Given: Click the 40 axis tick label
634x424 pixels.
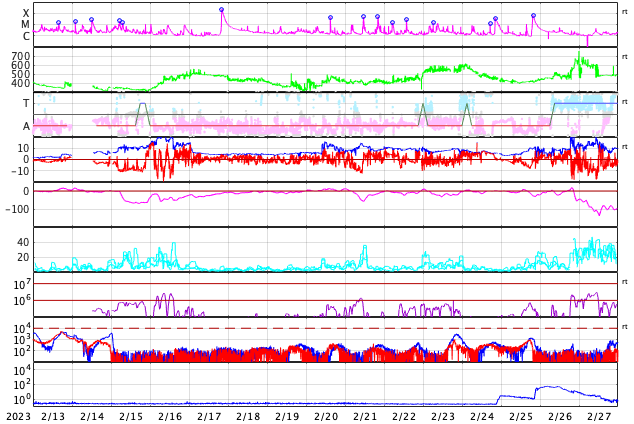Looking at the screenshot, I should (23, 243).
